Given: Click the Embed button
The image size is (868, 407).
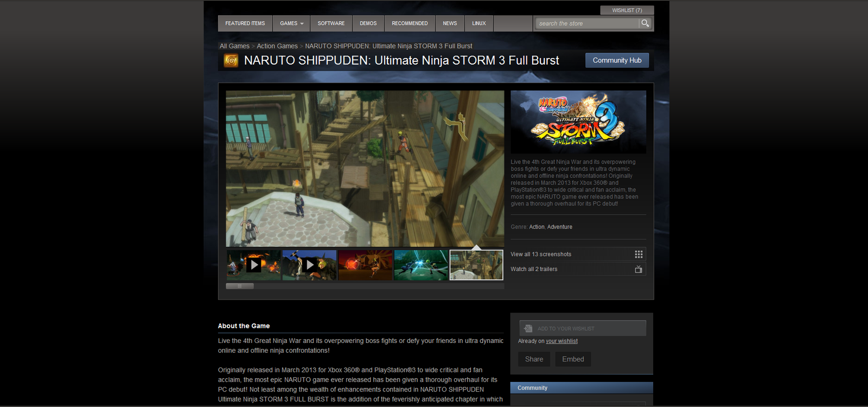Looking at the screenshot, I should click(x=573, y=359).
